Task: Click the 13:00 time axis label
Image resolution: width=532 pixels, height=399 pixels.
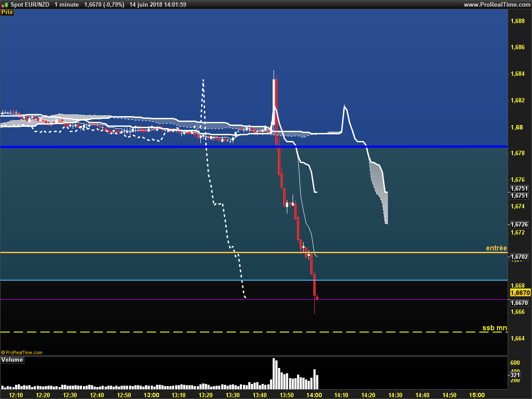Action: tap(152, 395)
